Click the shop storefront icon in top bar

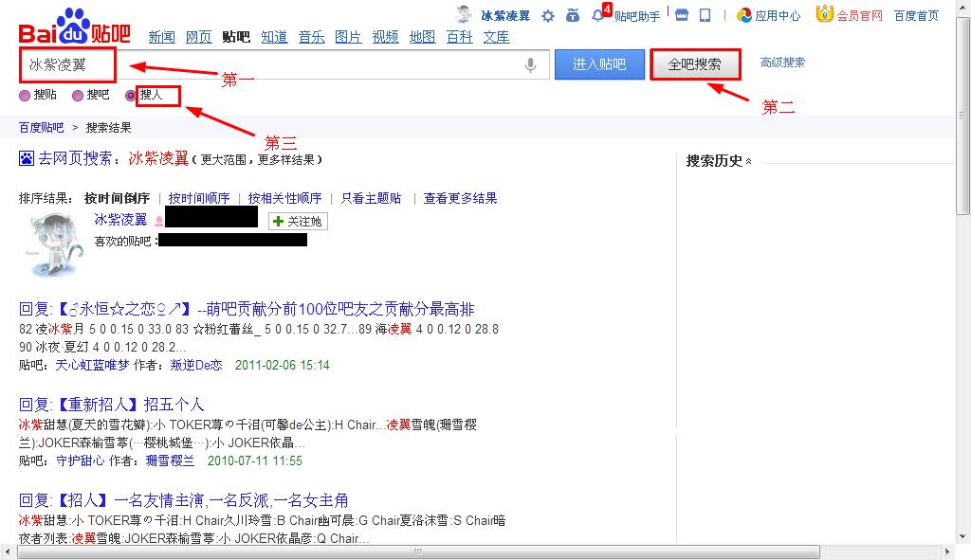pos(681,15)
